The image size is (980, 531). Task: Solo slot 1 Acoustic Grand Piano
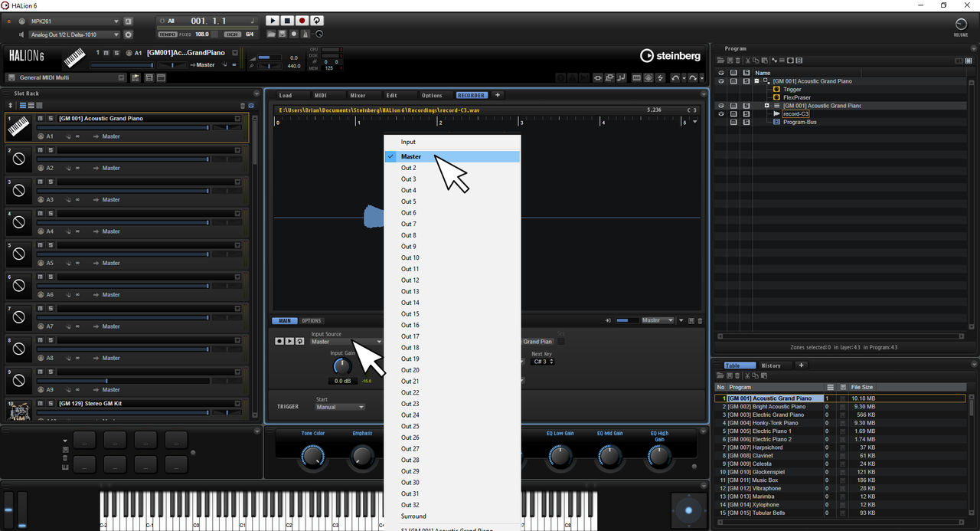click(51, 118)
